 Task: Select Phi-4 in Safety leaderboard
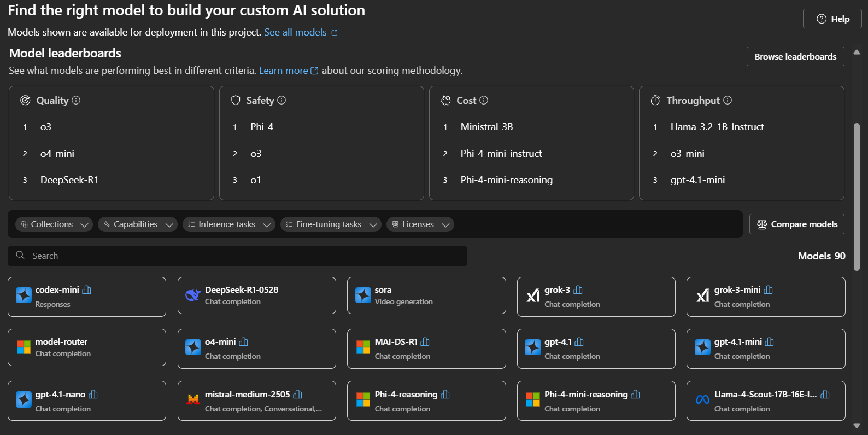[x=262, y=127]
